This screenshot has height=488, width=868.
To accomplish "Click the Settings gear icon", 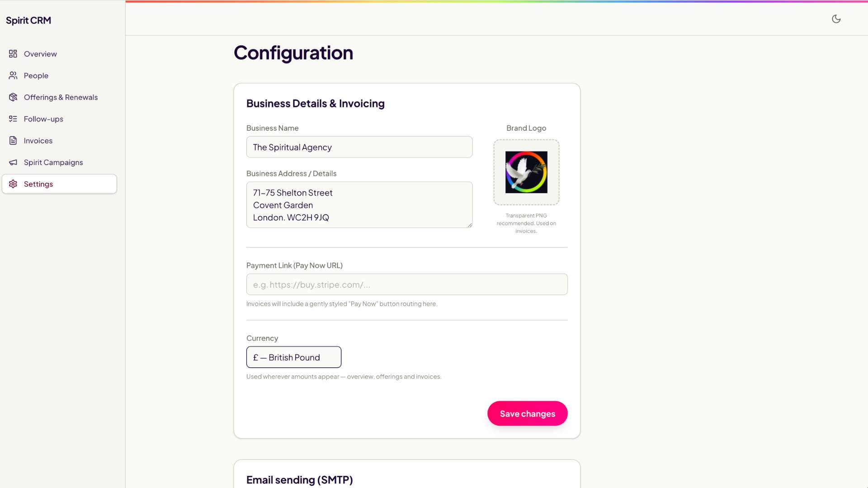I will point(13,184).
